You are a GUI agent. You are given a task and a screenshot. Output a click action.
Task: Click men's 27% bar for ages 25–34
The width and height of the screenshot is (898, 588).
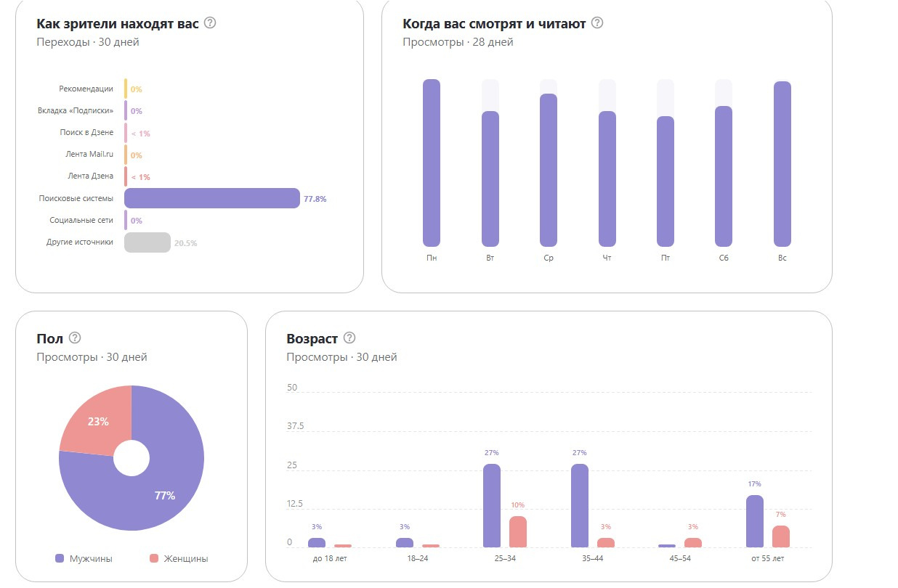(492, 506)
